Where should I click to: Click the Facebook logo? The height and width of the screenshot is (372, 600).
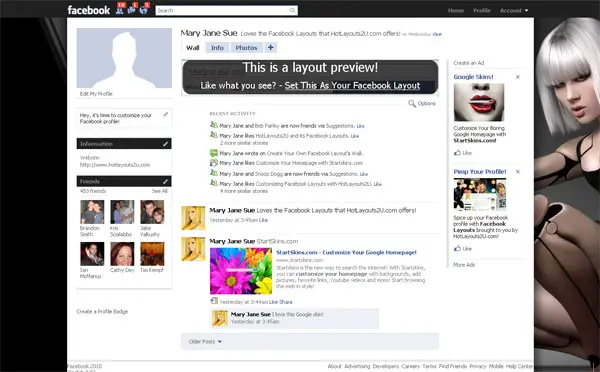pos(89,10)
